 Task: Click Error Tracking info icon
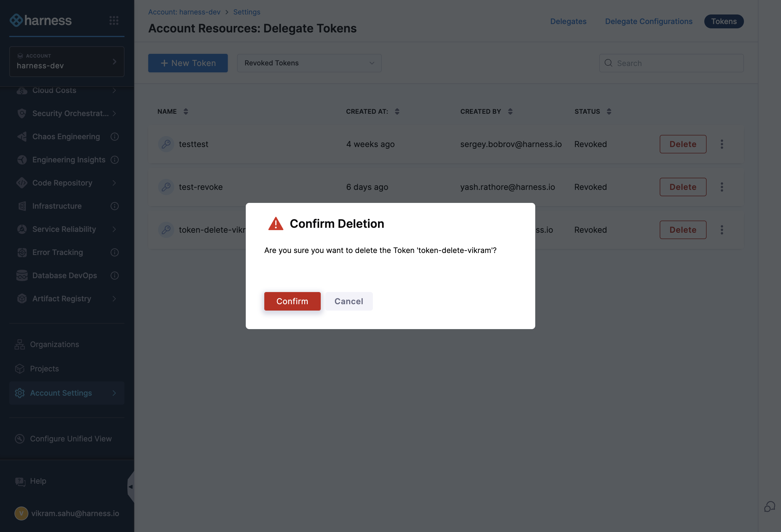point(115,252)
